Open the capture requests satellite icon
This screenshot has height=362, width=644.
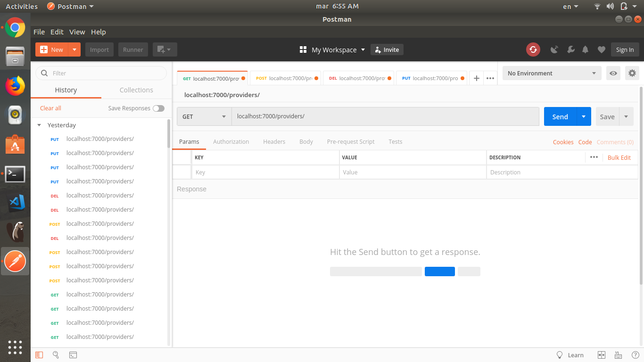coord(554,49)
